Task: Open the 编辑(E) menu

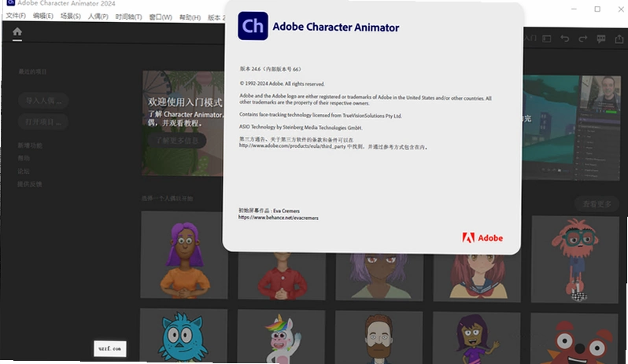Action: pos(42,16)
